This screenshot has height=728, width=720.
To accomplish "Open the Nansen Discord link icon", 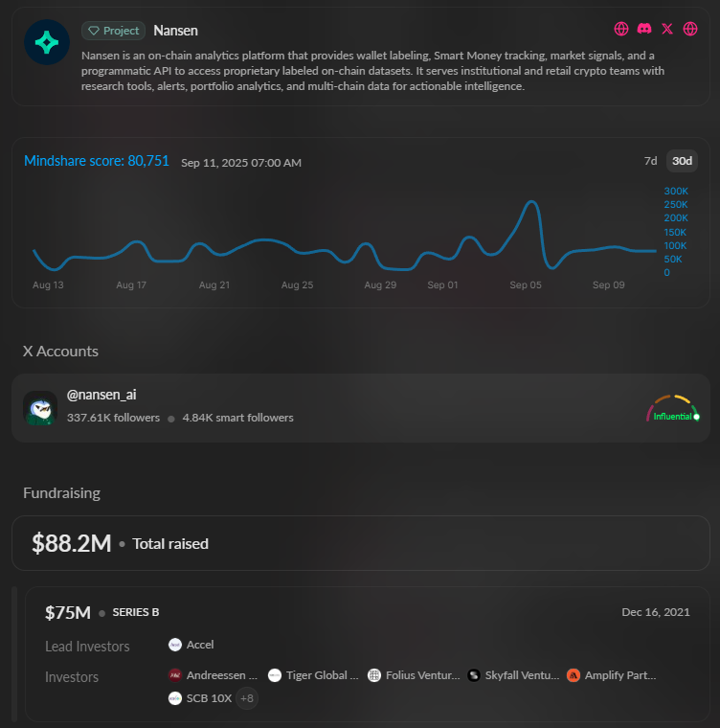I will [644, 29].
